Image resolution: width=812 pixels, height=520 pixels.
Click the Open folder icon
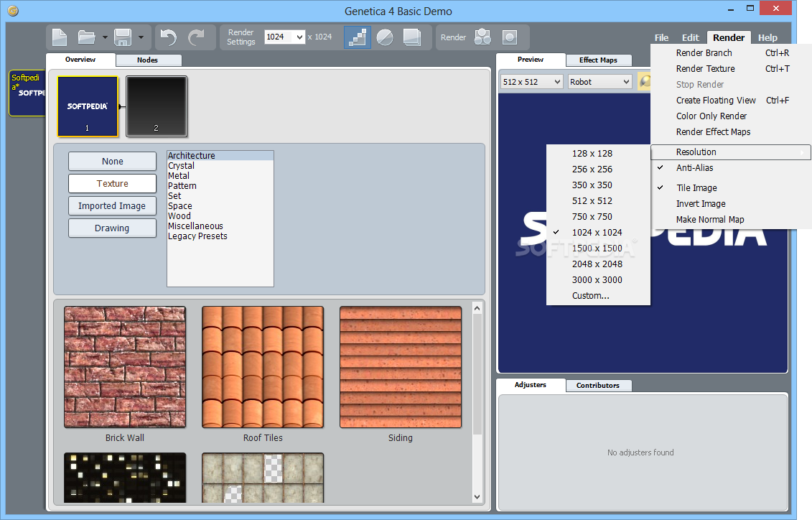tap(86, 37)
